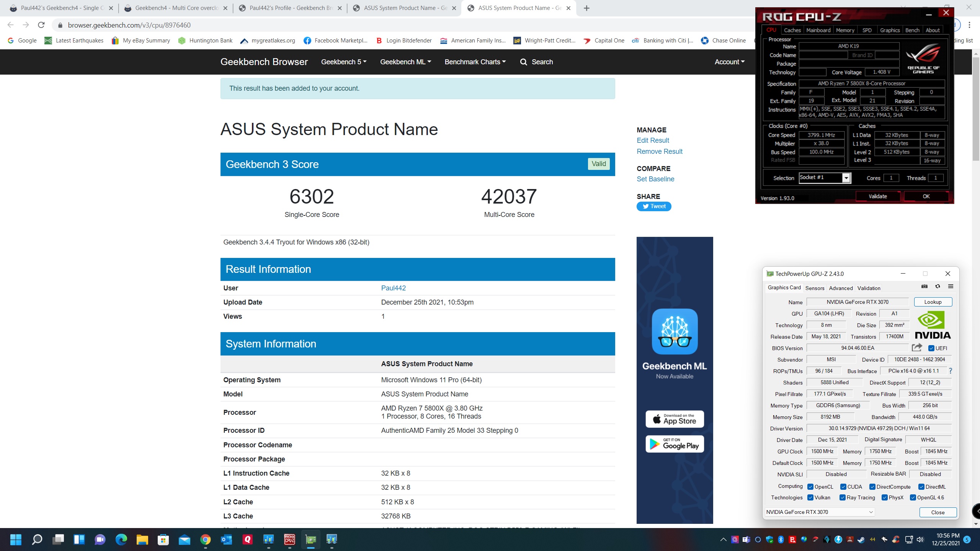This screenshot has width=980, height=551.
Task: Click the GPU-Z refresh icon
Action: 938,287
